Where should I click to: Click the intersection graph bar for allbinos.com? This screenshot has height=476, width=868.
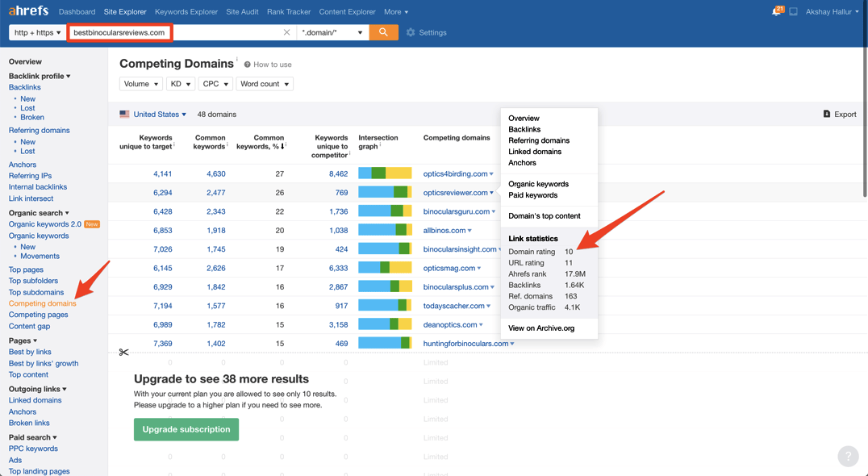pyautogui.click(x=385, y=231)
